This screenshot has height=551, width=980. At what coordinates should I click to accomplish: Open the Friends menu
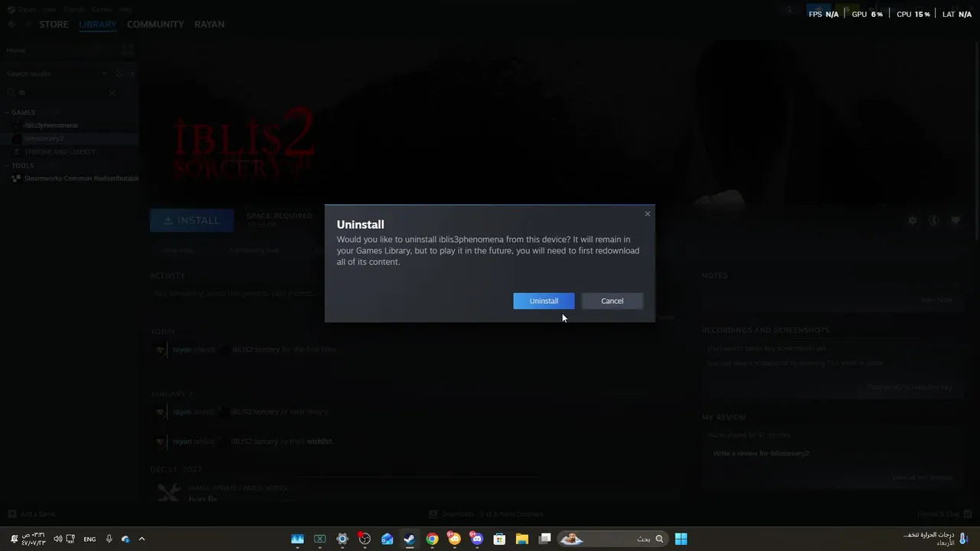pos(74,9)
